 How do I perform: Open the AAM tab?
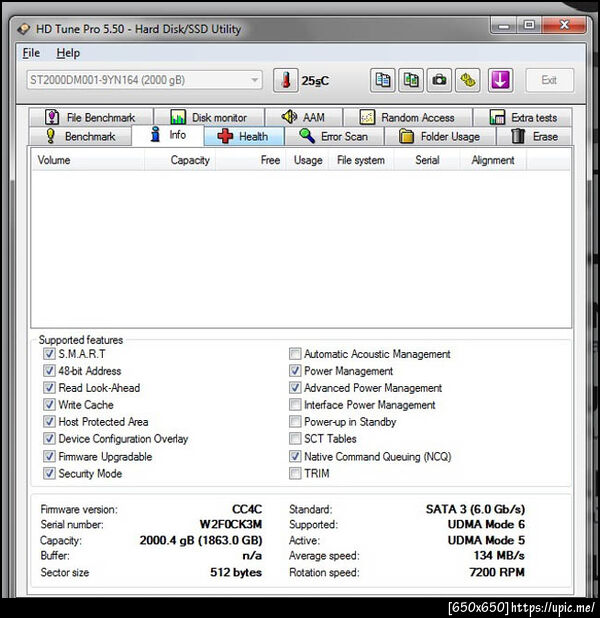[x=304, y=117]
